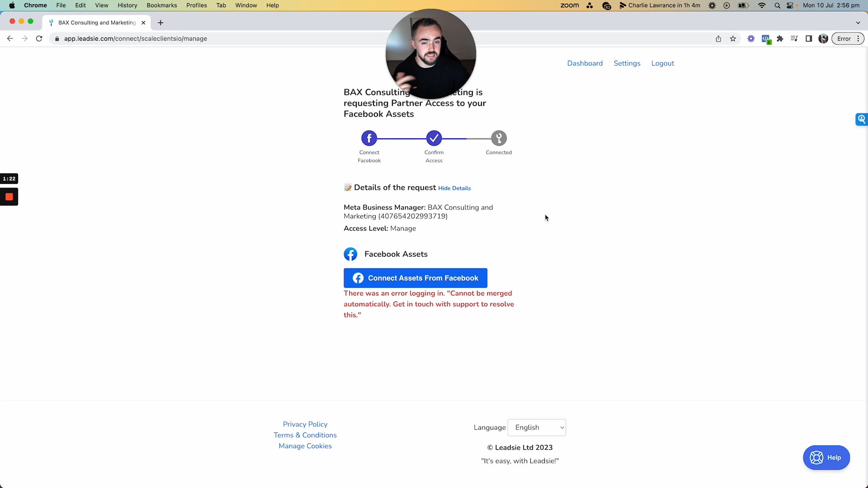Click the date and time in menu bar
868x488 pixels.
(x=831, y=5)
